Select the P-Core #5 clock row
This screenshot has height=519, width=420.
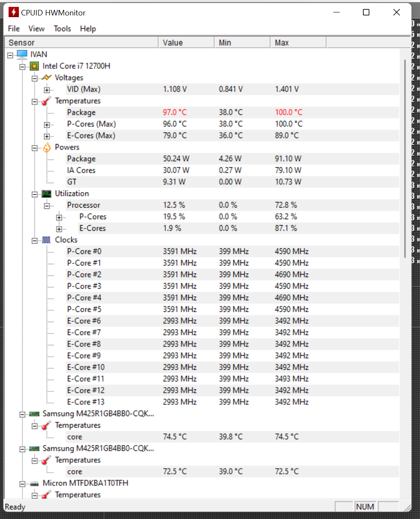pos(232,309)
